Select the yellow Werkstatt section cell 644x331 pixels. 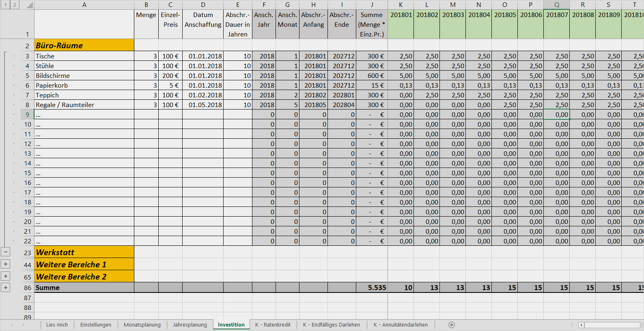pyautogui.click(x=84, y=252)
